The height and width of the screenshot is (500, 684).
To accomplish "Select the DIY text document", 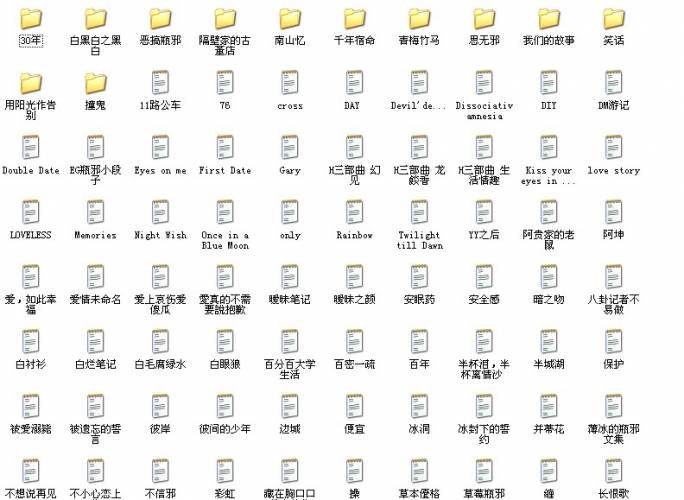I will (x=549, y=83).
